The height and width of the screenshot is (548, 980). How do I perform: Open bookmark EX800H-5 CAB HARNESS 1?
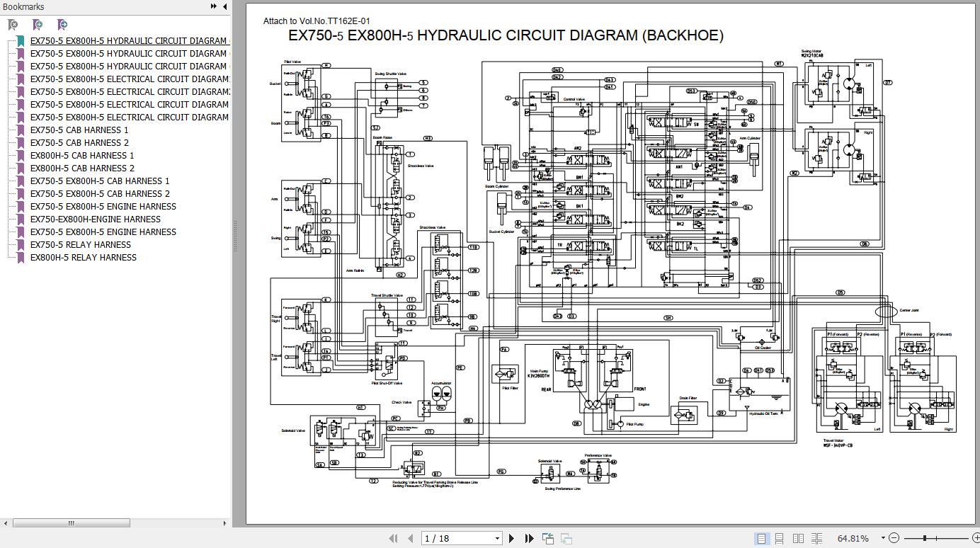click(82, 156)
